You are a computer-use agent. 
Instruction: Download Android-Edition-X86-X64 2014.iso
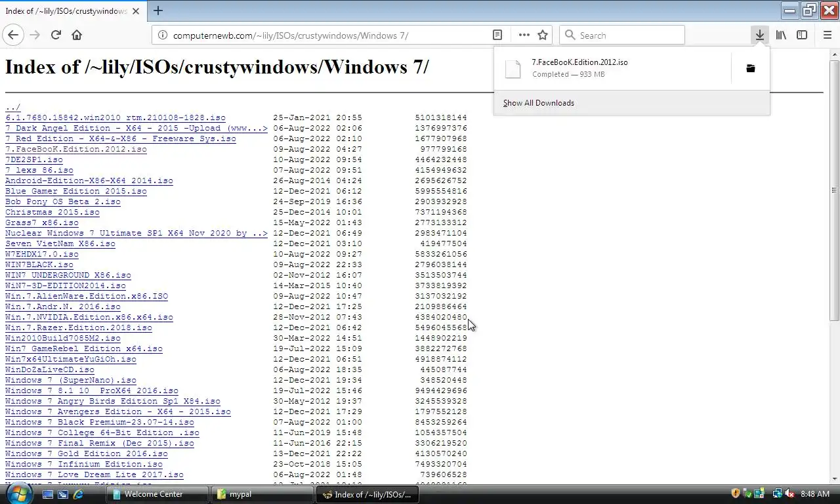click(89, 180)
